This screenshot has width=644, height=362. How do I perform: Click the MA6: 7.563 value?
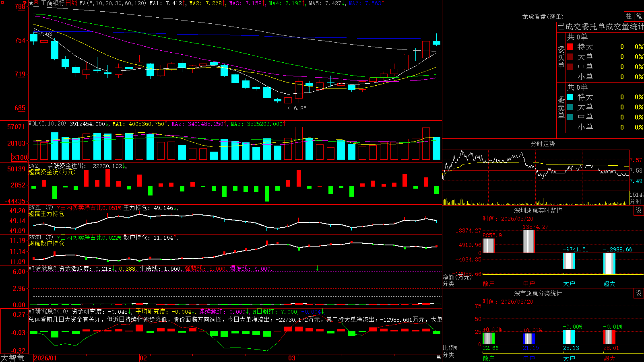coord(366,3)
